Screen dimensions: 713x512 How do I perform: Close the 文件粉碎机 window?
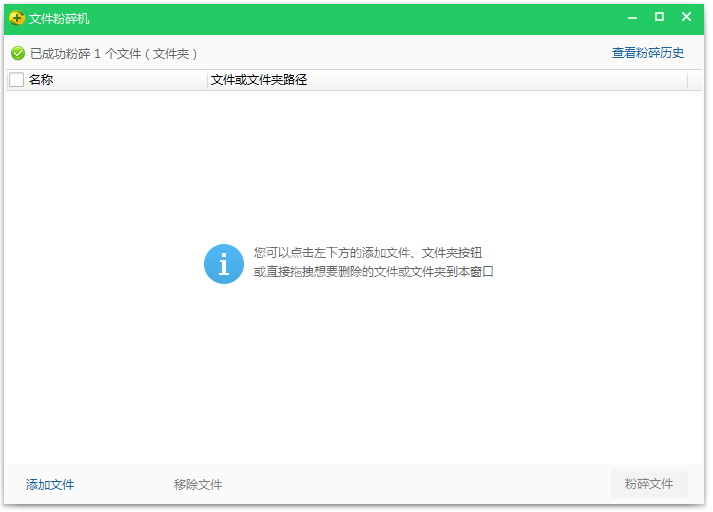(686, 17)
